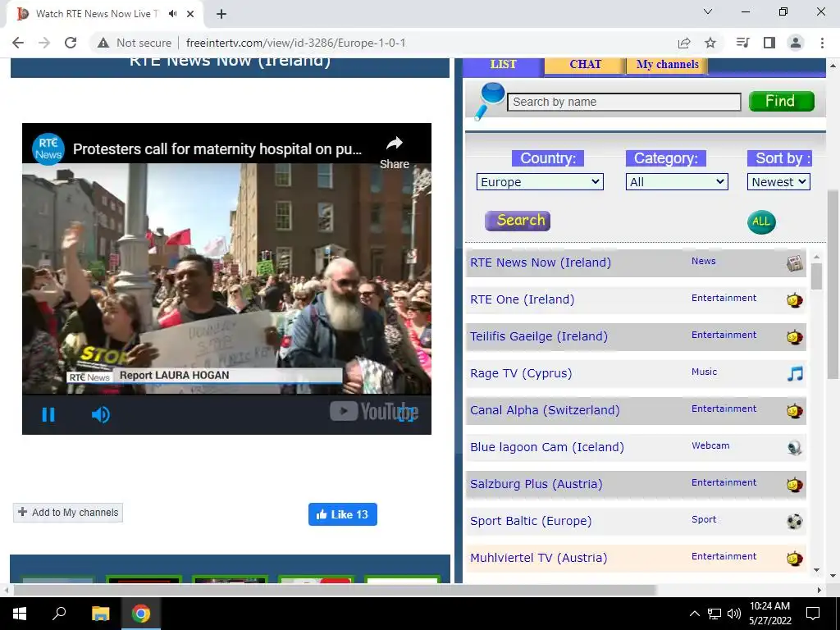
Task: Open Sort by dropdown set to Newest
Action: [x=779, y=181]
